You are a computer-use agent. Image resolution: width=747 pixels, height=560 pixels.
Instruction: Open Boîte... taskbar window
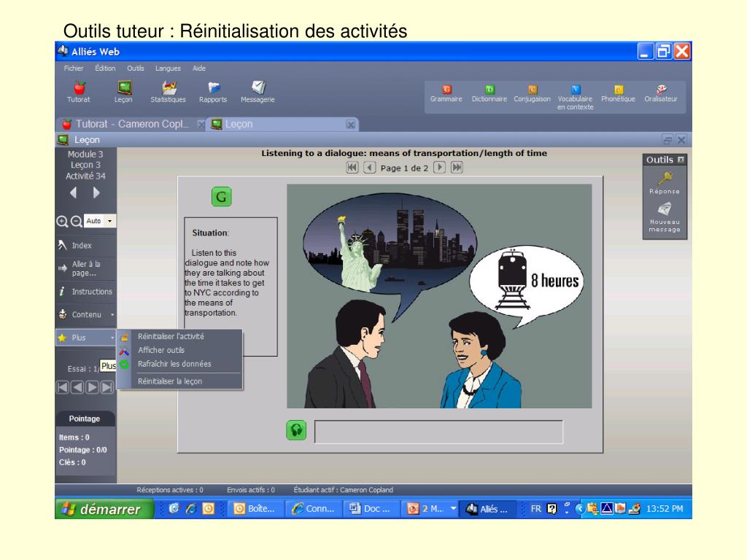coord(255,509)
